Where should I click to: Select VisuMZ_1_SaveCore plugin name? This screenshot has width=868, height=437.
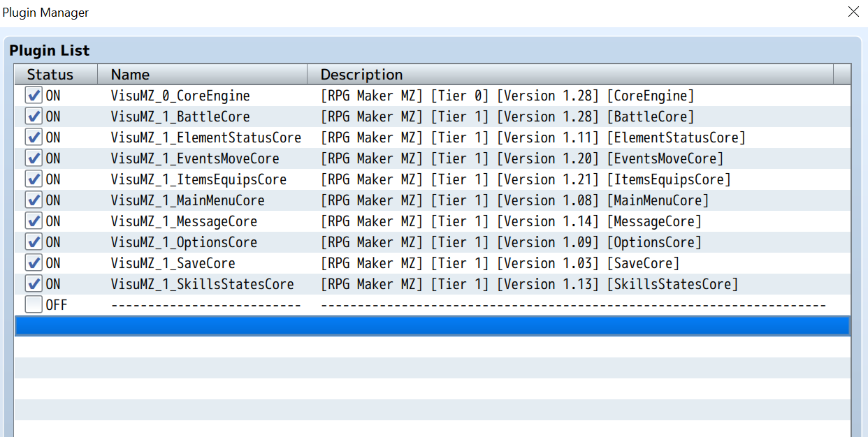(173, 263)
